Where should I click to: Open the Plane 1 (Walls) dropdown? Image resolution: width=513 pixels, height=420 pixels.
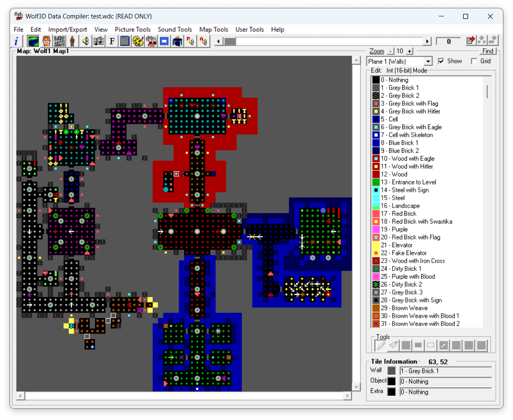pyautogui.click(x=428, y=62)
